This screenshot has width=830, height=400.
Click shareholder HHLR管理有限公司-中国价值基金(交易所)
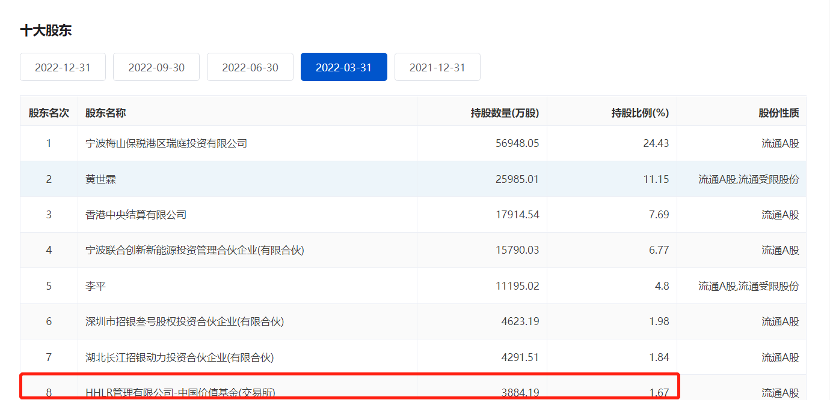point(179,393)
